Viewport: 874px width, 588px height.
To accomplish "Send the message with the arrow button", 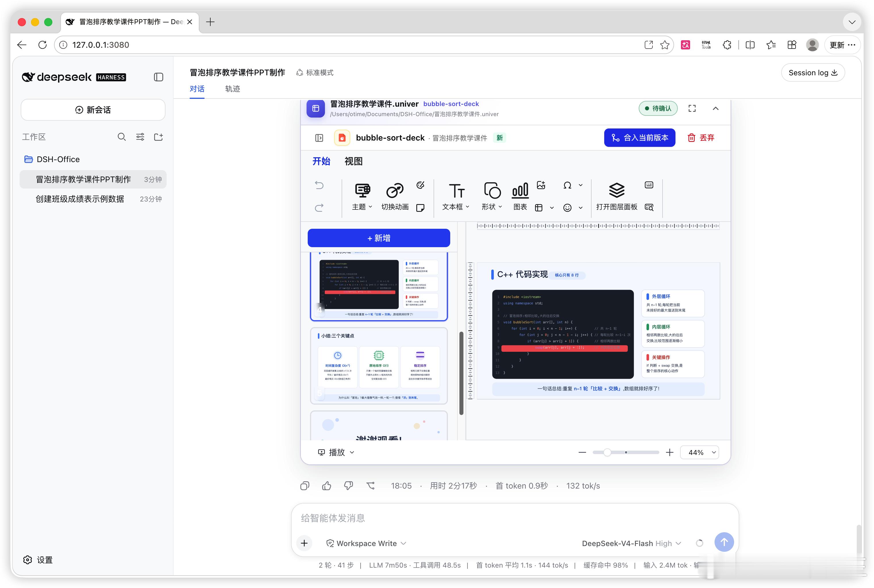I will (724, 542).
